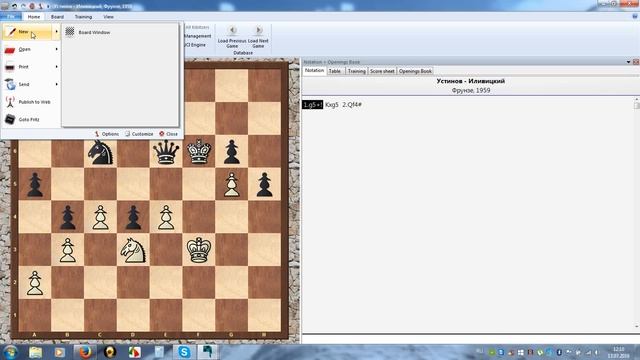The image size is (640, 360).
Task: Open the New submenu in File menu
Action: coord(27,32)
